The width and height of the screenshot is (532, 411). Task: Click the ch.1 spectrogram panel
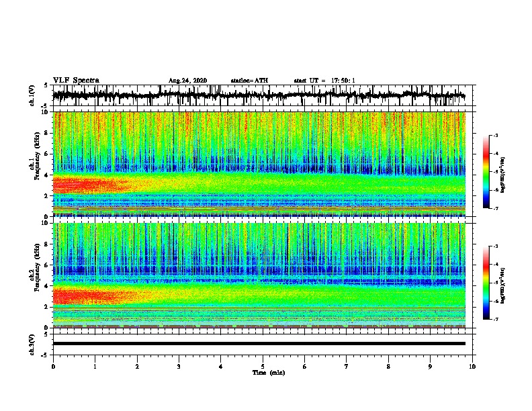click(259, 164)
